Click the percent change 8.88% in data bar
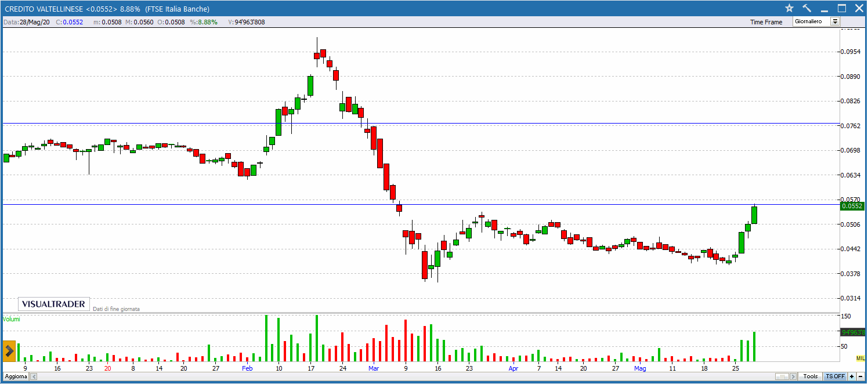This screenshot has width=868, height=384. [207, 22]
